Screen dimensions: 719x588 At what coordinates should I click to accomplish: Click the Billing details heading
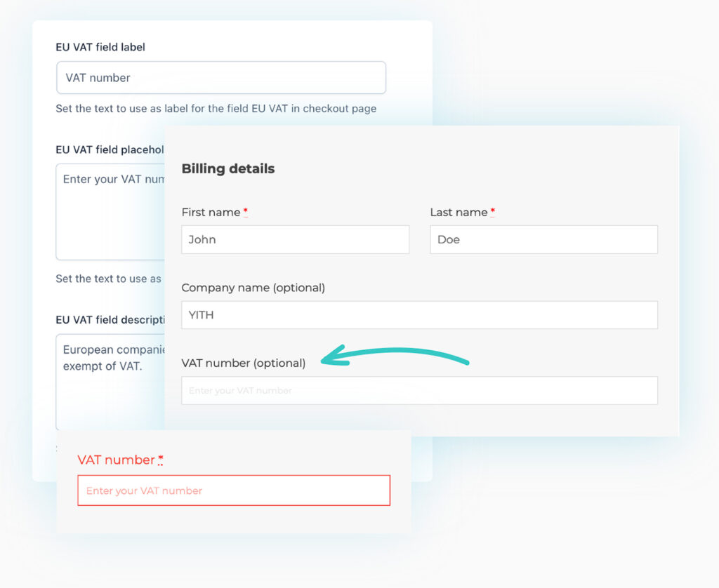click(227, 168)
